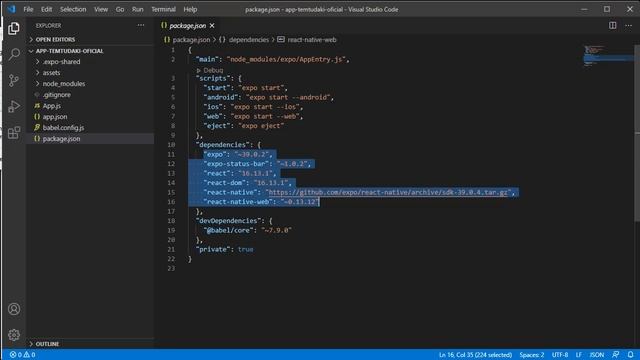640x360 pixels.
Task: Open the File menu
Action: click(28, 9)
